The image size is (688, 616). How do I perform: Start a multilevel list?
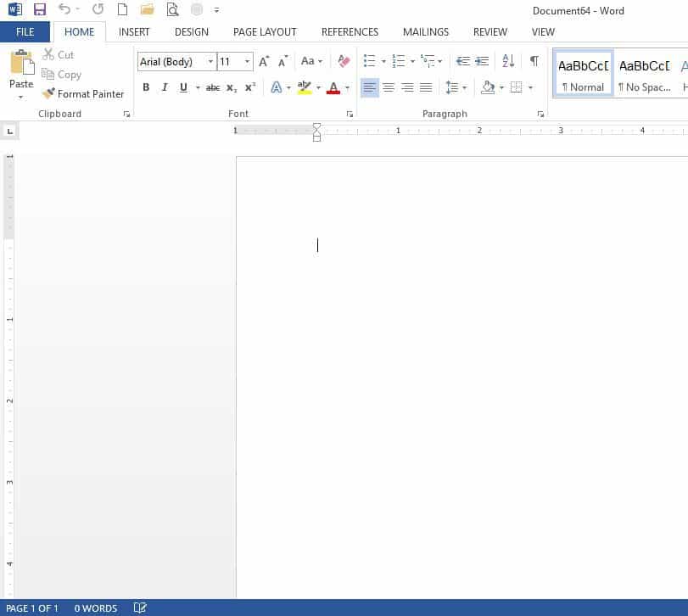tap(428, 61)
